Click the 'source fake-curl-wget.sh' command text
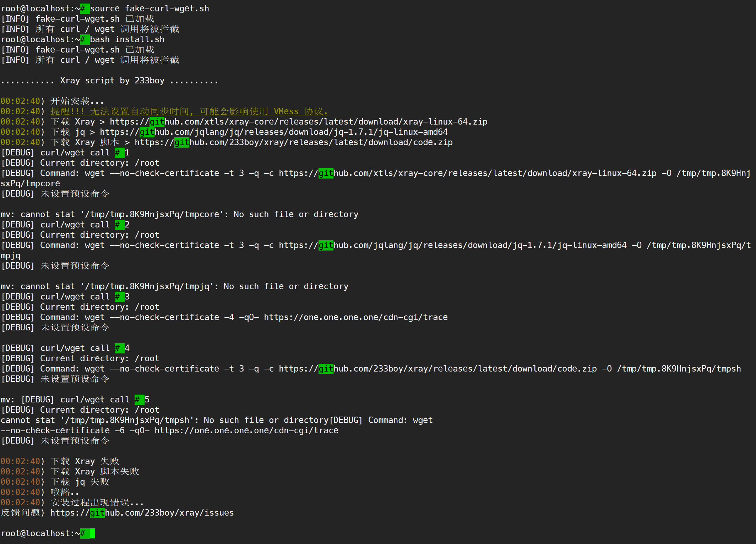The width and height of the screenshot is (756, 544). pos(149,9)
